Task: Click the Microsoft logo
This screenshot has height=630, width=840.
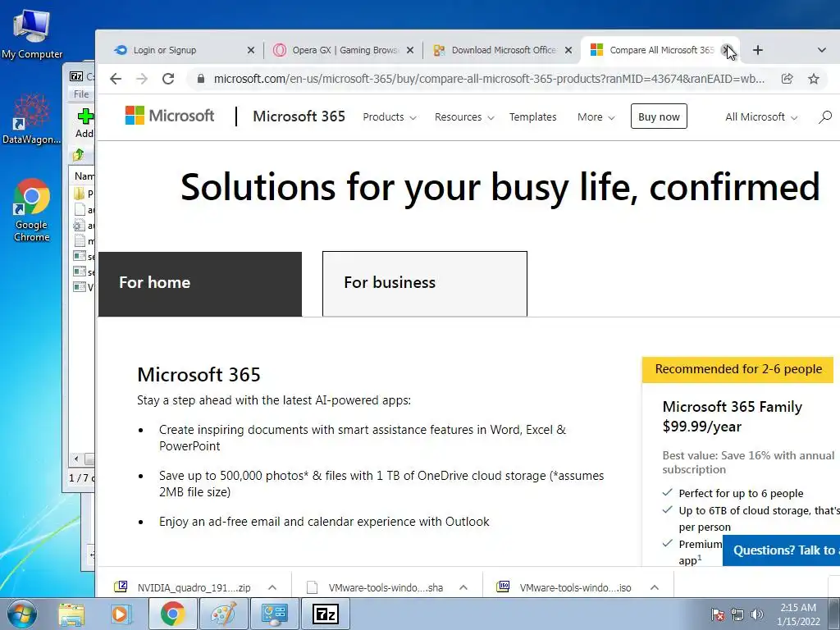Action: 169,115
